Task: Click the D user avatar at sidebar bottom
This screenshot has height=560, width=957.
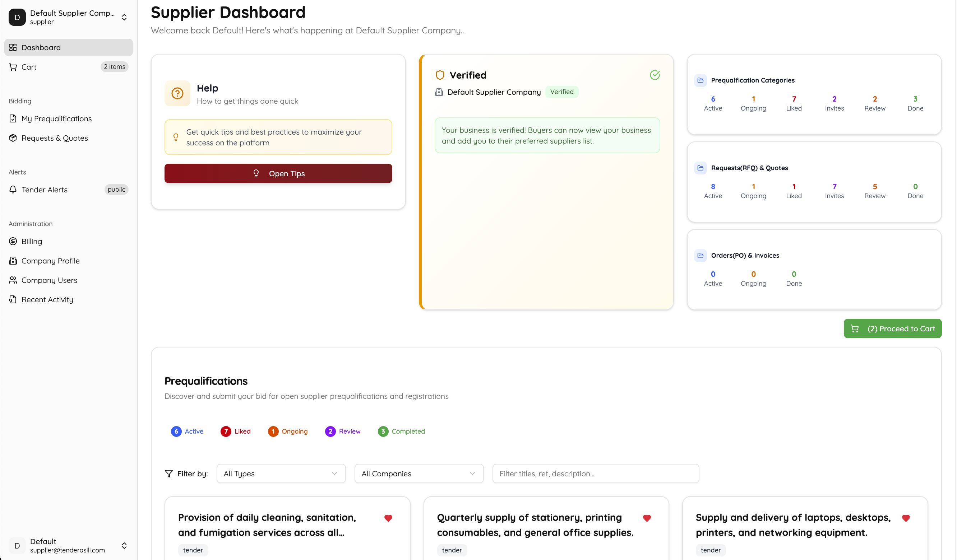Action: pos(17,546)
